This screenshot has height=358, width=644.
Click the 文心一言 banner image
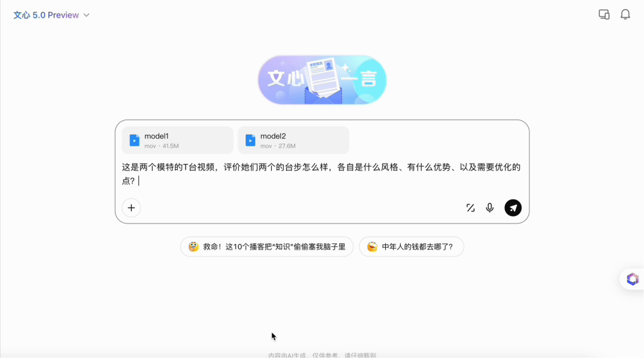pyautogui.click(x=322, y=80)
